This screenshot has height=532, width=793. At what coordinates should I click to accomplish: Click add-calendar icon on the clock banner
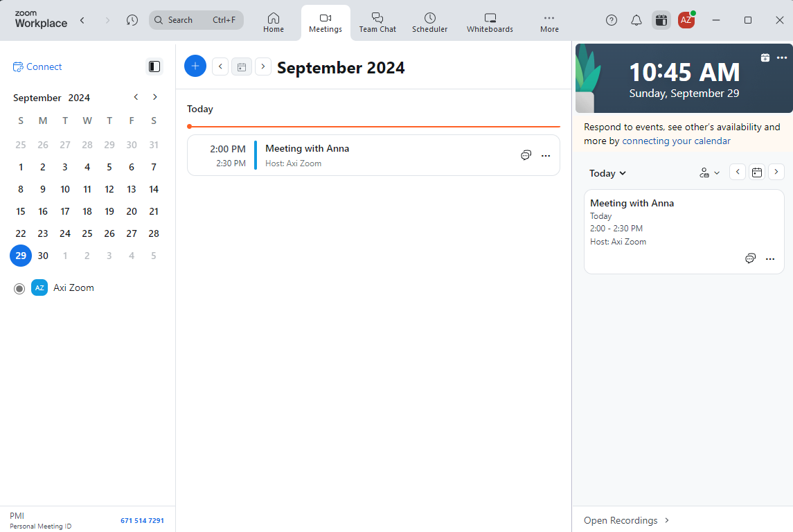pyautogui.click(x=765, y=57)
